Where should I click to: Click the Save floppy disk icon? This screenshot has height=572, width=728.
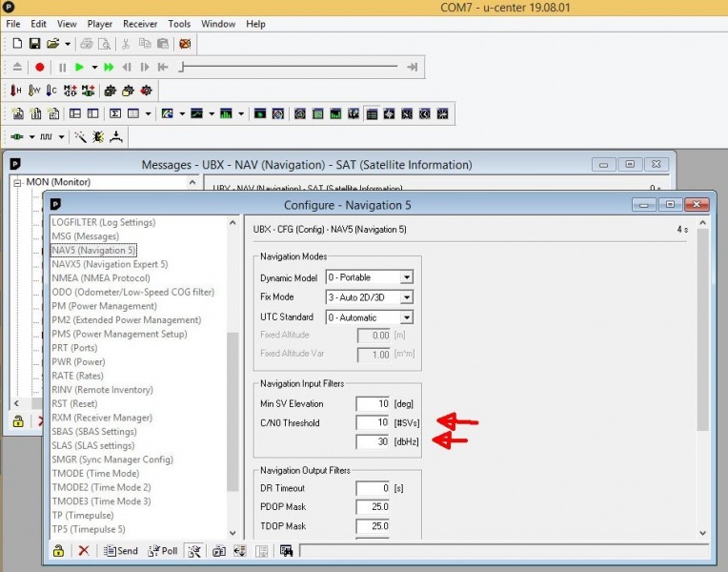pyautogui.click(x=35, y=44)
